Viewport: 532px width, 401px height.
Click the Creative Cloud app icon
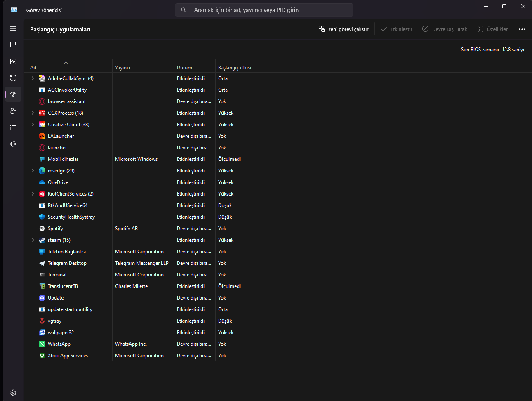(x=42, y=125)
